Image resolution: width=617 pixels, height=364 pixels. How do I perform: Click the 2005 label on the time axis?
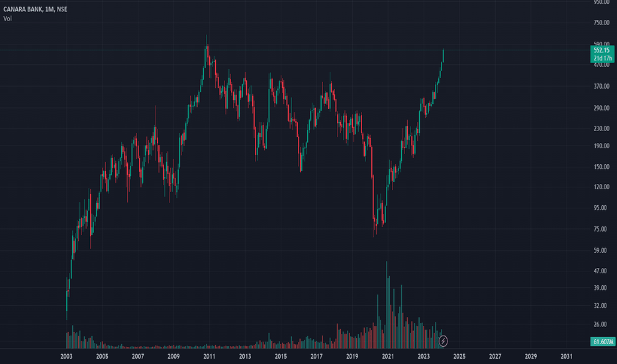[x=102, y=356]
